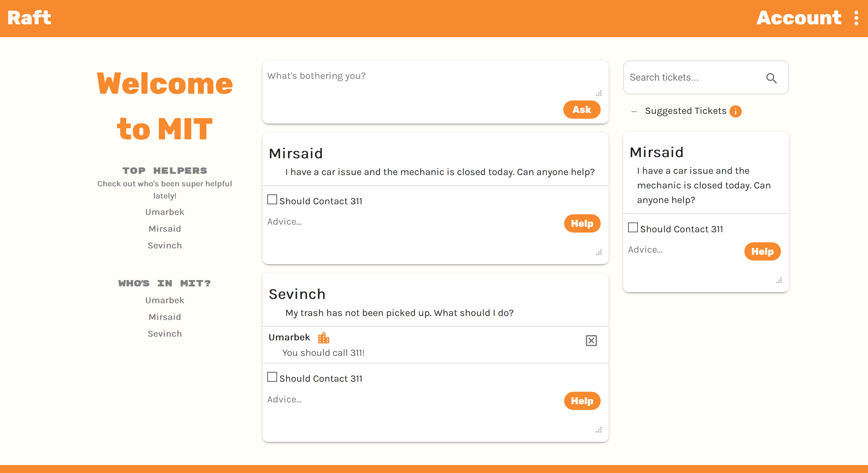Viewport: 868px width, 473px height.
Task: Focus the Advice field on Sevinch's ticket
Action: tap(413, 413)
